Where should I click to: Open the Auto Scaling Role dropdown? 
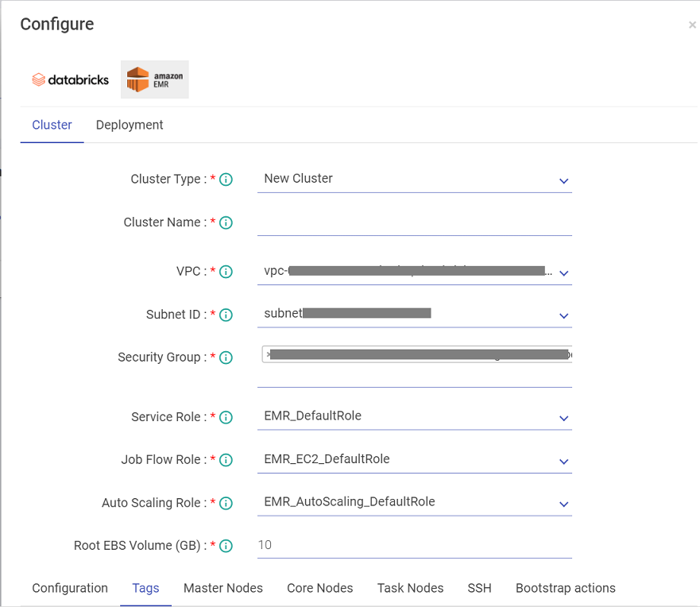(x=414, y=503)
